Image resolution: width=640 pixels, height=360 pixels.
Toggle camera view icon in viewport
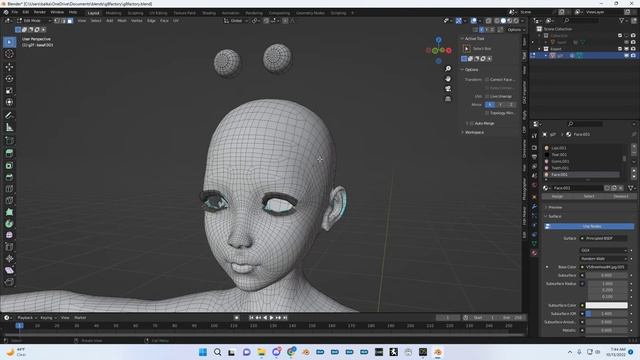point(448,89)
